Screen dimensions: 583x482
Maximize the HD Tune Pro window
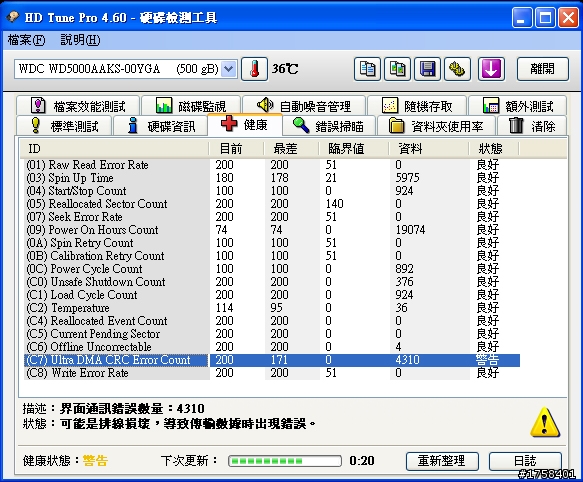pyautogui.click(x=545, y=17)
